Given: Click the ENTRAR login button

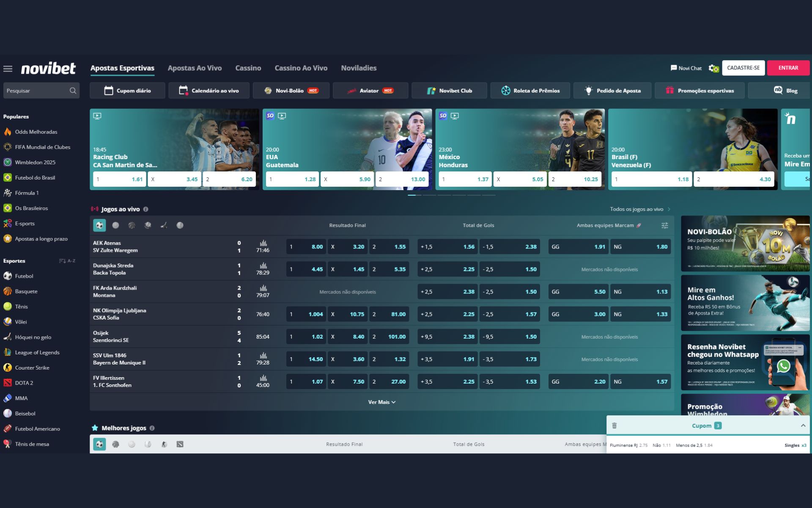Looking at the screenshot, I should [x=788, y=68].
